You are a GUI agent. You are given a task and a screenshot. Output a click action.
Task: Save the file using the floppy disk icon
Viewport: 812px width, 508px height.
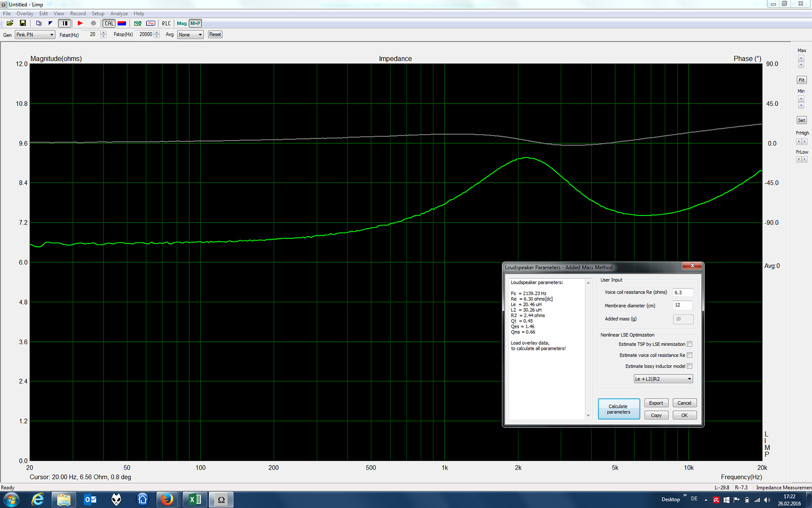pyautogui.click(x=23, y=23)
